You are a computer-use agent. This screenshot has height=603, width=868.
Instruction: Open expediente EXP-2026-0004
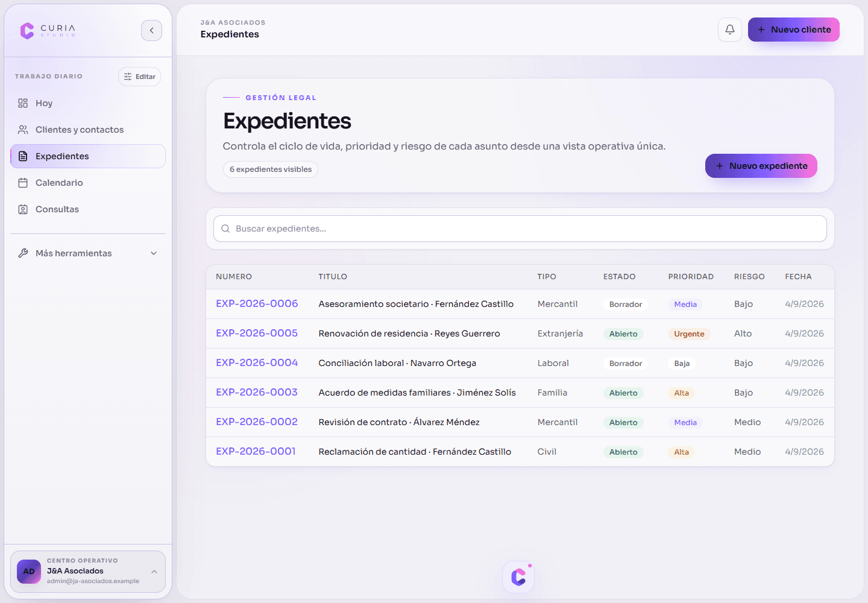coord(257,363)
